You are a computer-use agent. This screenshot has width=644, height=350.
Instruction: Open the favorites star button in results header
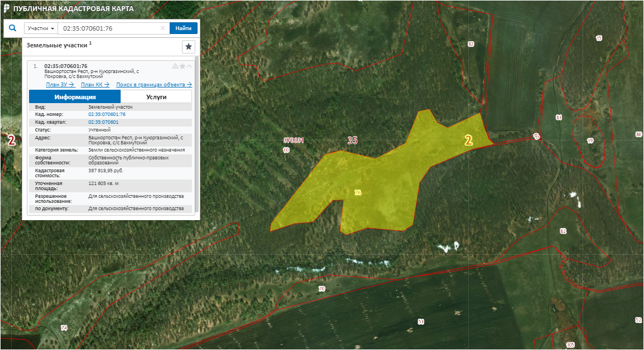189,47
